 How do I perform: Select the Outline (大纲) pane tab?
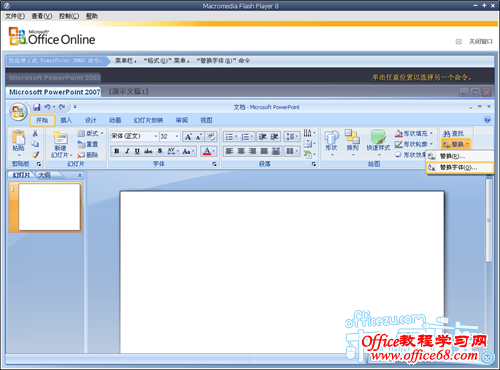tap(44, 175)
